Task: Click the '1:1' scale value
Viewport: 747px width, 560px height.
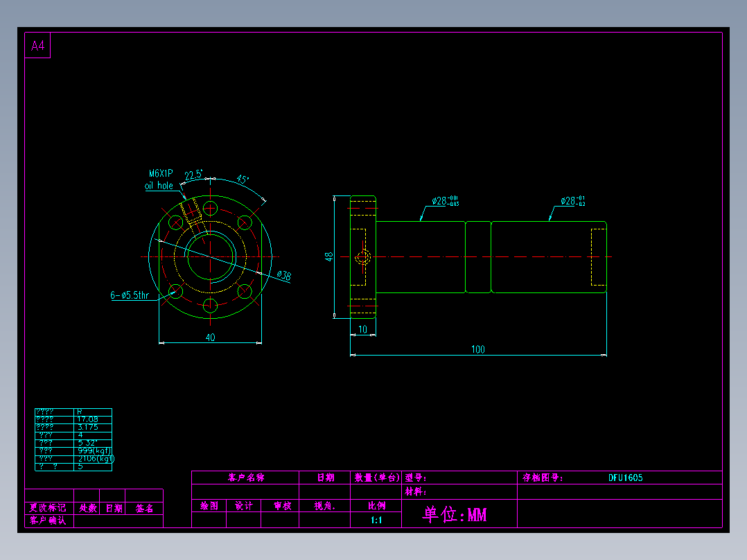Action: pyautogui.click(x=376, y=520)
